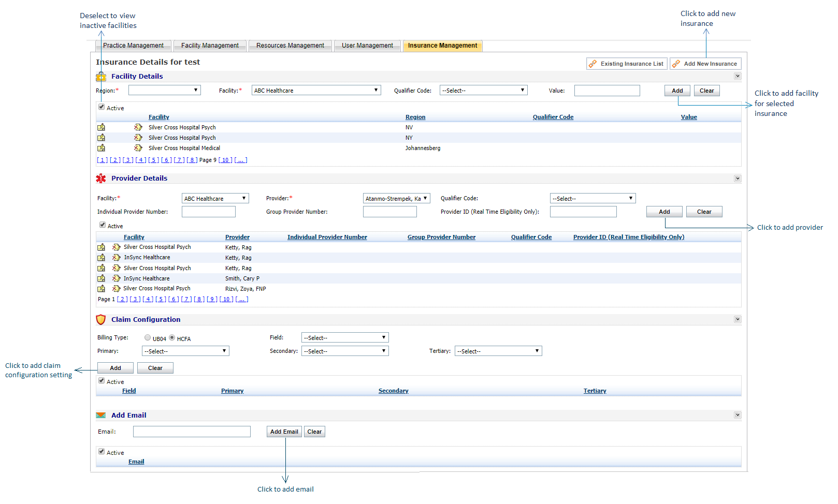Image resolution: width=838 pixels, height=504 pixels.
Task: Click the Add New Insurance button
Action: (705, 64)
